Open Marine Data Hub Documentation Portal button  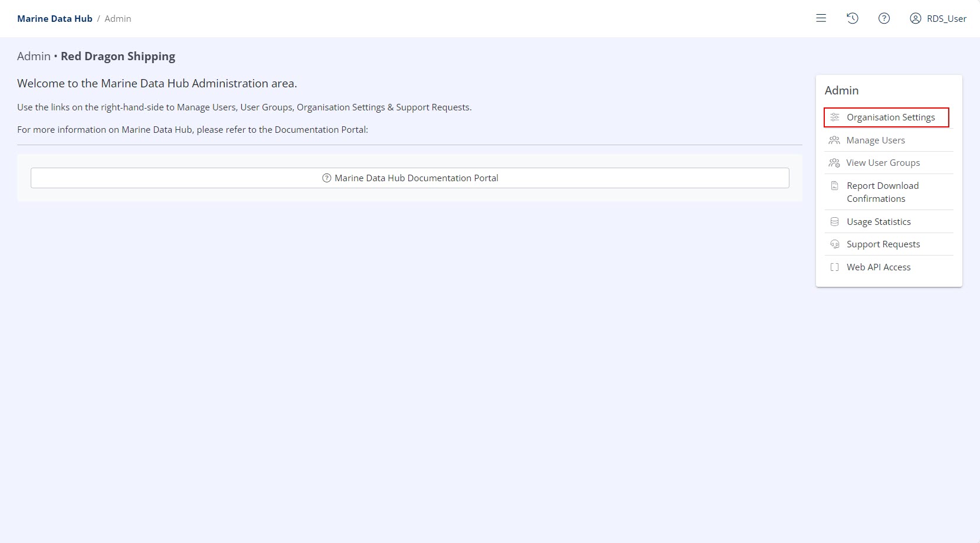point(409,178)
